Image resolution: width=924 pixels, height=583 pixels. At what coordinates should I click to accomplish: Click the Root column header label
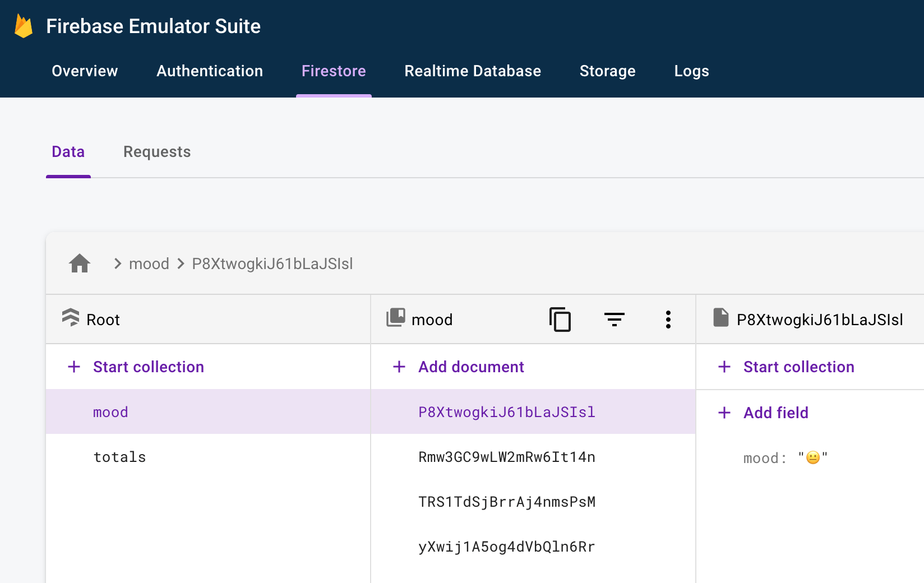[x=103, y=320]
